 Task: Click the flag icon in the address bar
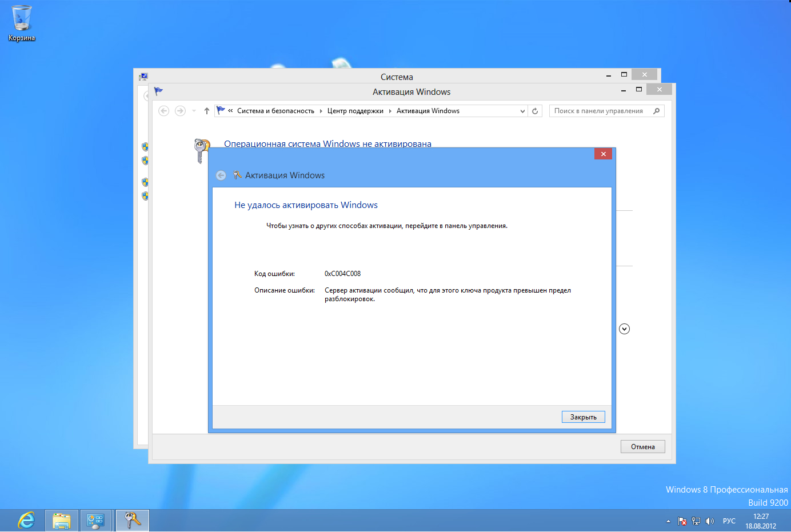[x=221, y=110]
